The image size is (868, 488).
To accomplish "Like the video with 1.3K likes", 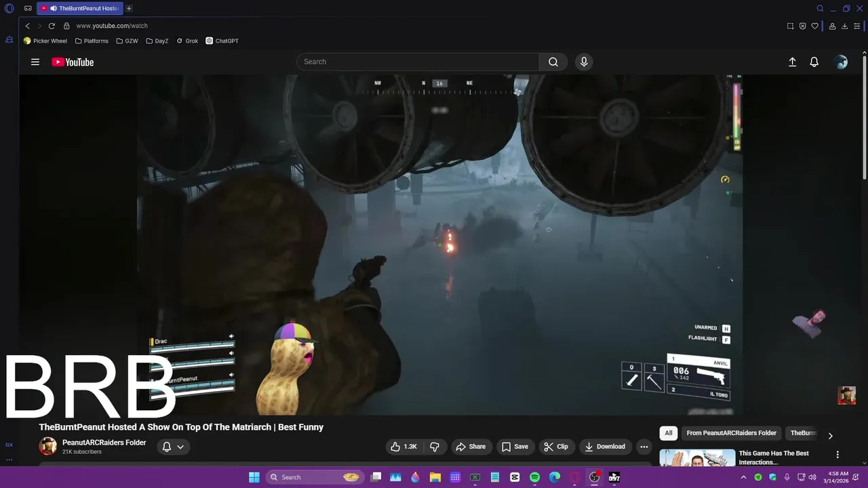I will (x=403, y=447).
